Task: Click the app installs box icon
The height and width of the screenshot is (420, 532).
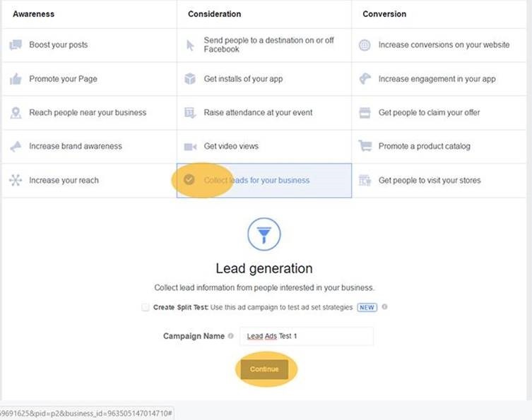Action: pyautogui.click(x=190, y=79)
